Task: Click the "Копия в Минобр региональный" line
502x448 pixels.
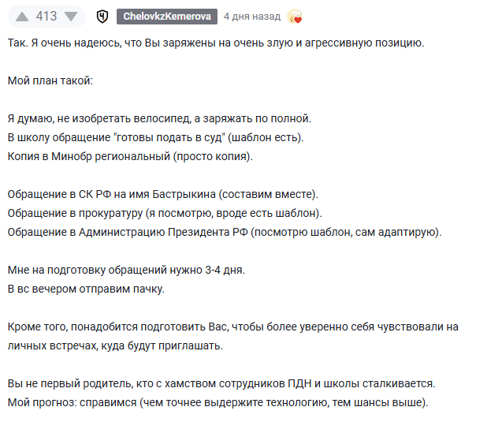Action: click(x=130, y=156)
